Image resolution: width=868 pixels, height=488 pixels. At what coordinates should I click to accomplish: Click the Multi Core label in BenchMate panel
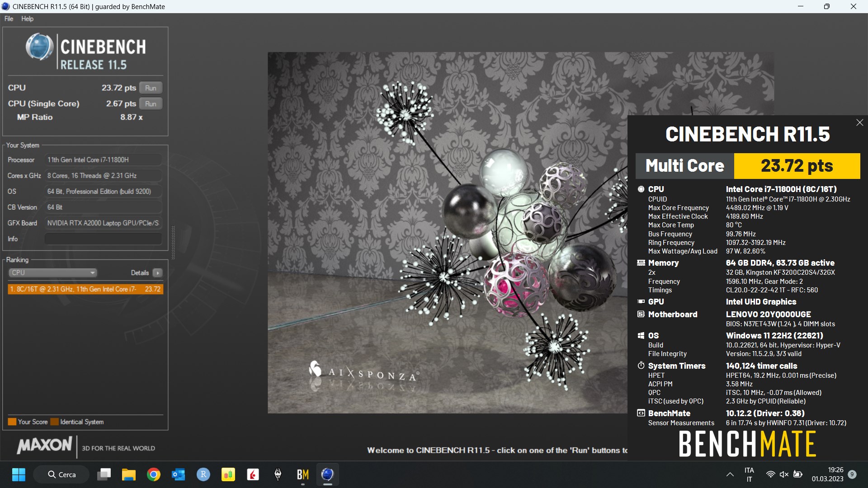click(684, 166)
